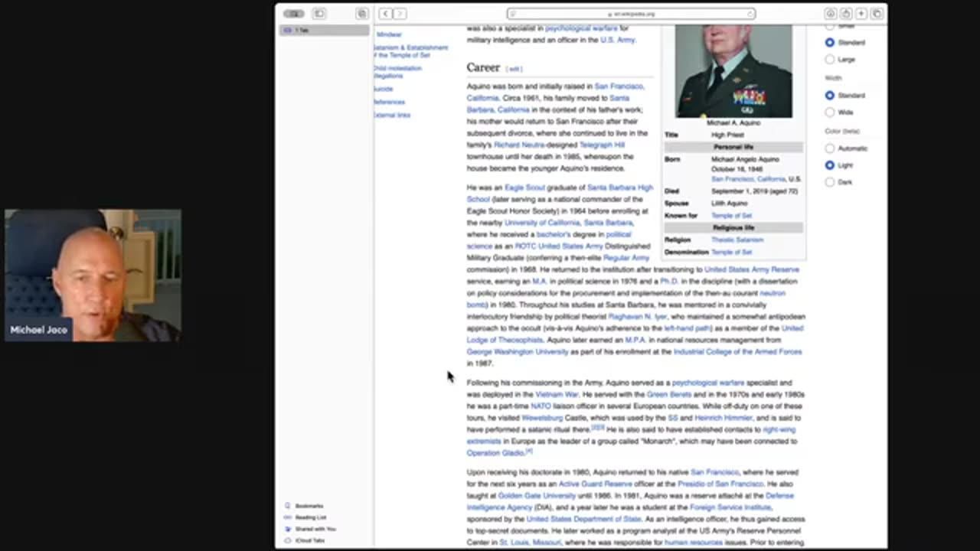
Task: Open United States Department of State link
Action: 583,519
